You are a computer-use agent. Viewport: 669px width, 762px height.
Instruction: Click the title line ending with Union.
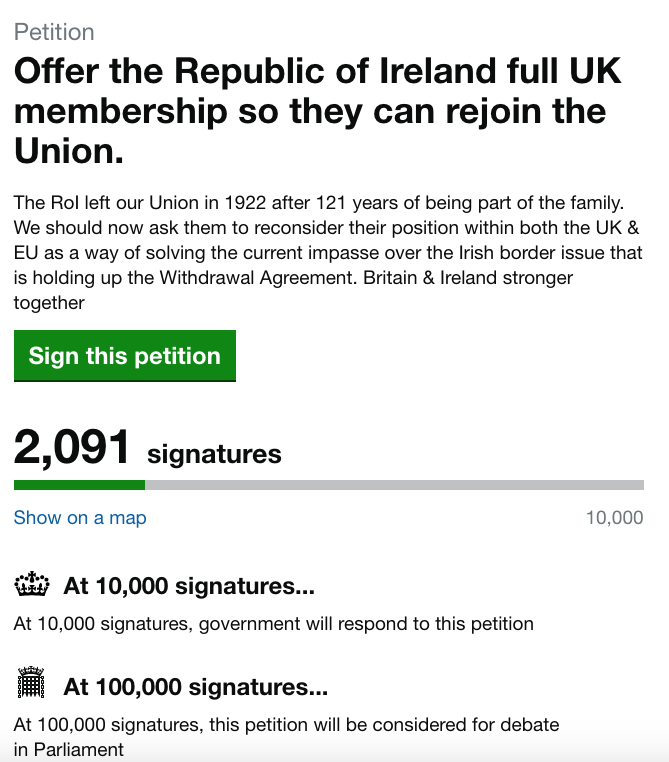coord(69,151)
